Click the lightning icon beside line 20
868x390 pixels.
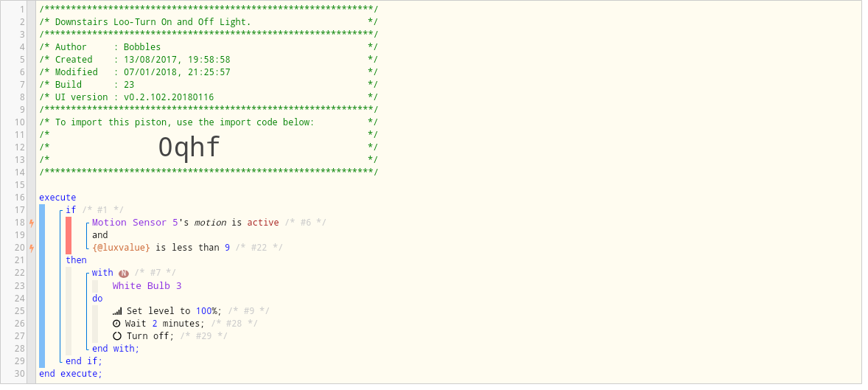coord(32,248)
